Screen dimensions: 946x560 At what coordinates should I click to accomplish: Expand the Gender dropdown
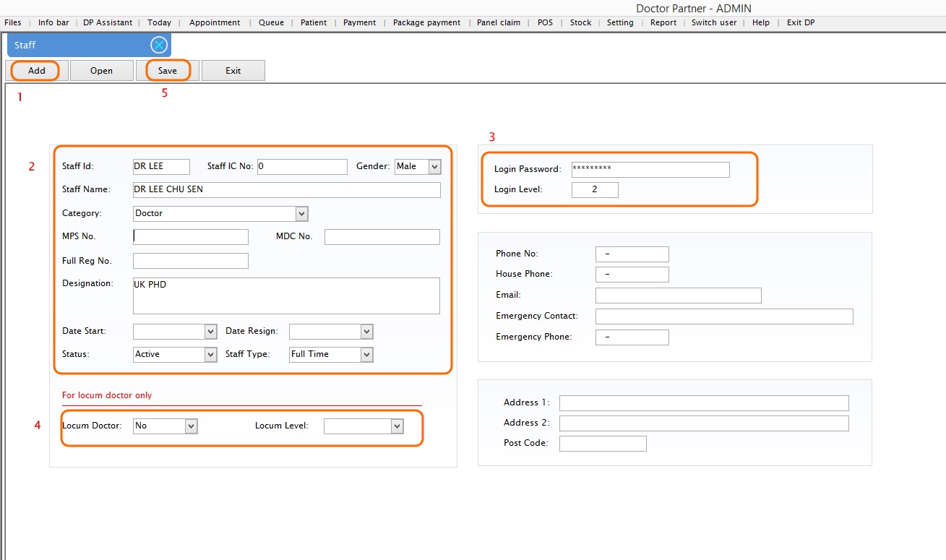coord(434,167)
